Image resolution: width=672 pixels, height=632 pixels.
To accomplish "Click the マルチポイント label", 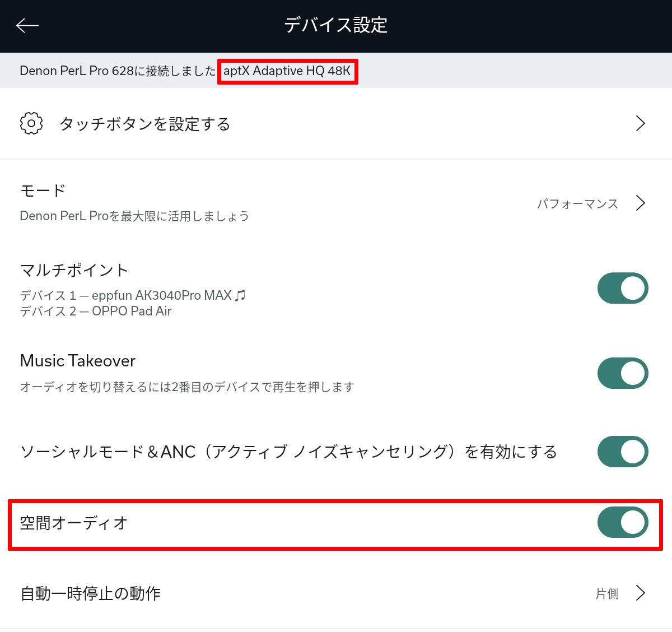I will click(74, 270).
